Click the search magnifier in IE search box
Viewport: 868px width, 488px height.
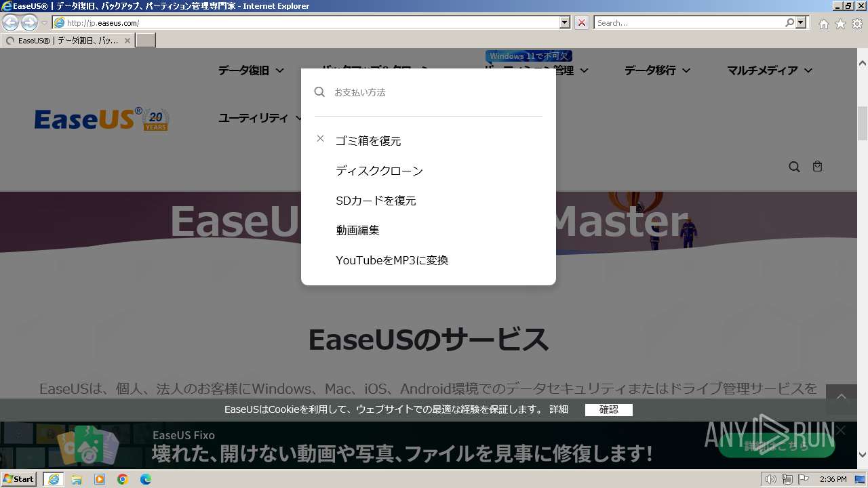coord(789,22)
